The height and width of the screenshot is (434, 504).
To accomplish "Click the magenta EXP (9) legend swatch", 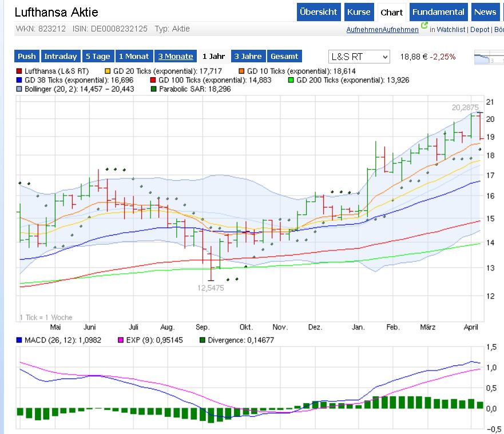I will coord(121,340).
